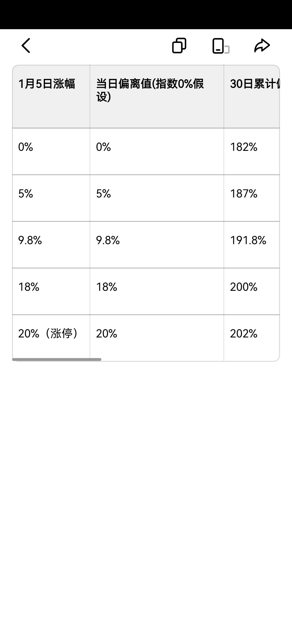292x644 pixels.
Task: Click the 9.8% cell in first column
Action: (x=30, y=240)
